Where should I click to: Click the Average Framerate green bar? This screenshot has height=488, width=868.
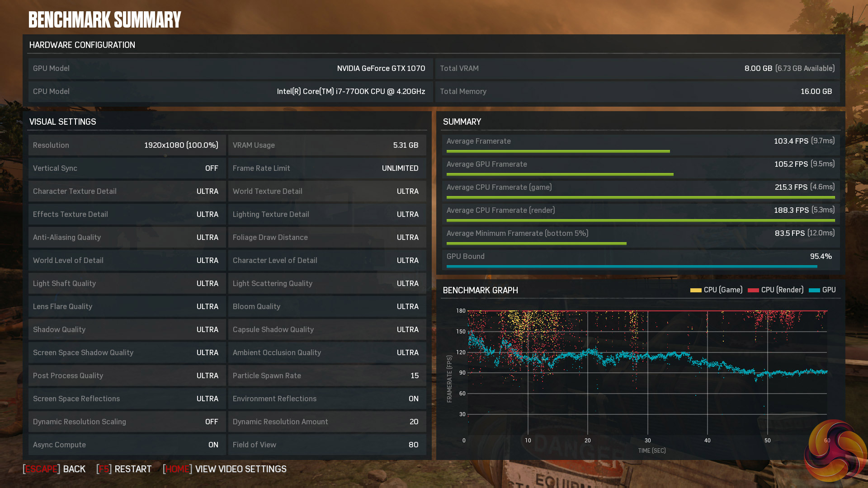[558, 151]
